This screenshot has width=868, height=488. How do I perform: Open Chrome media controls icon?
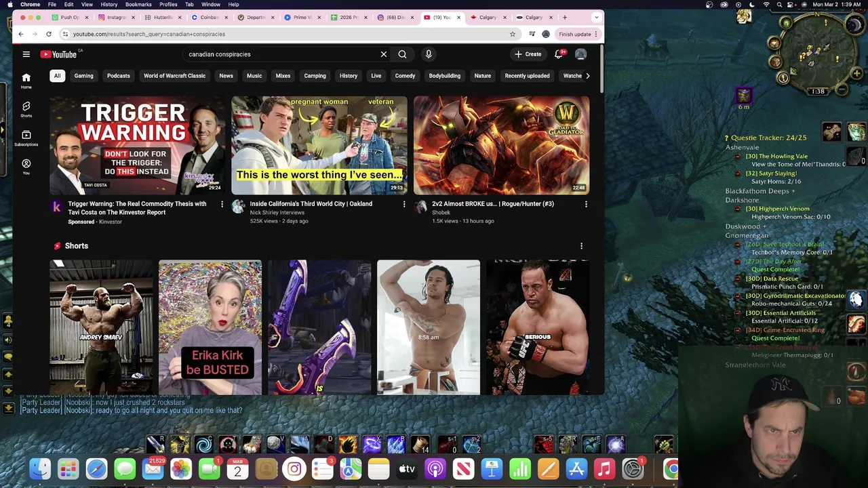tap(532, 34)
